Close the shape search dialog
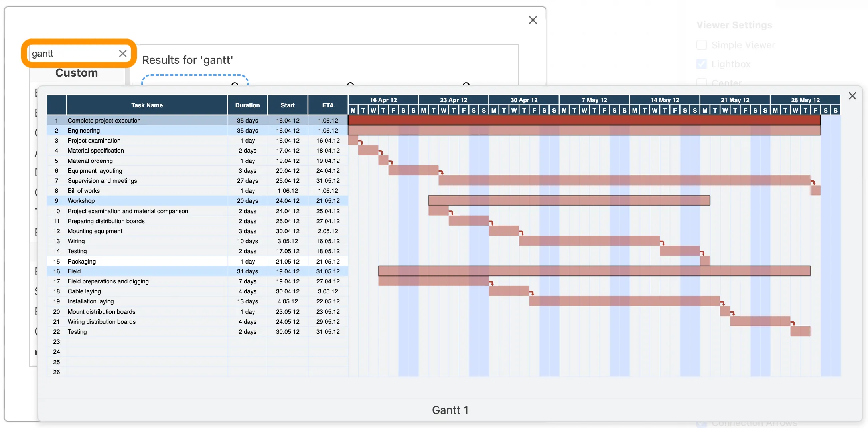This screenshot has height=428, width=868. click(x=533, y=20)
